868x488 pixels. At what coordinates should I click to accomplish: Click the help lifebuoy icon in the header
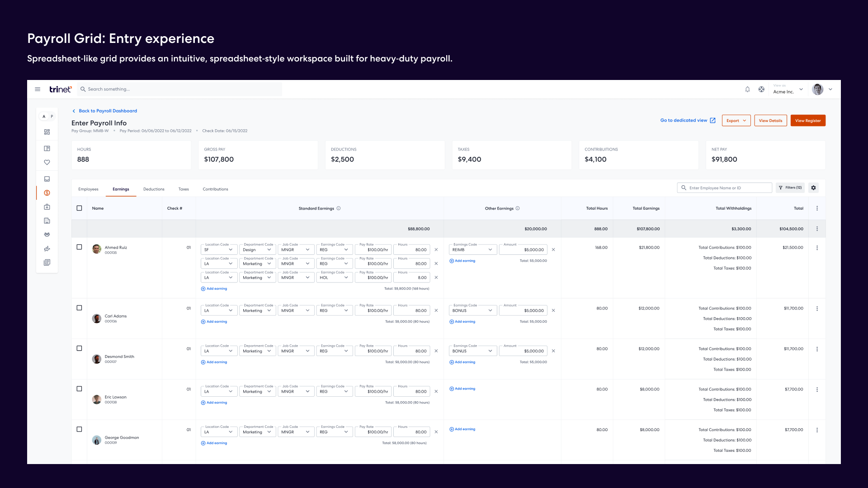[762, 89]
